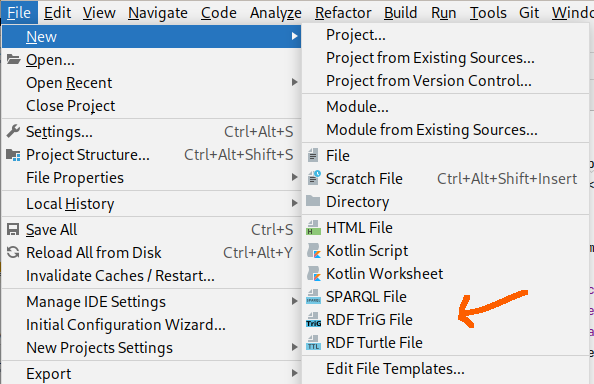Viewport: 594px width, 384px height.
Task: Create new Project...
Action: 446,35
